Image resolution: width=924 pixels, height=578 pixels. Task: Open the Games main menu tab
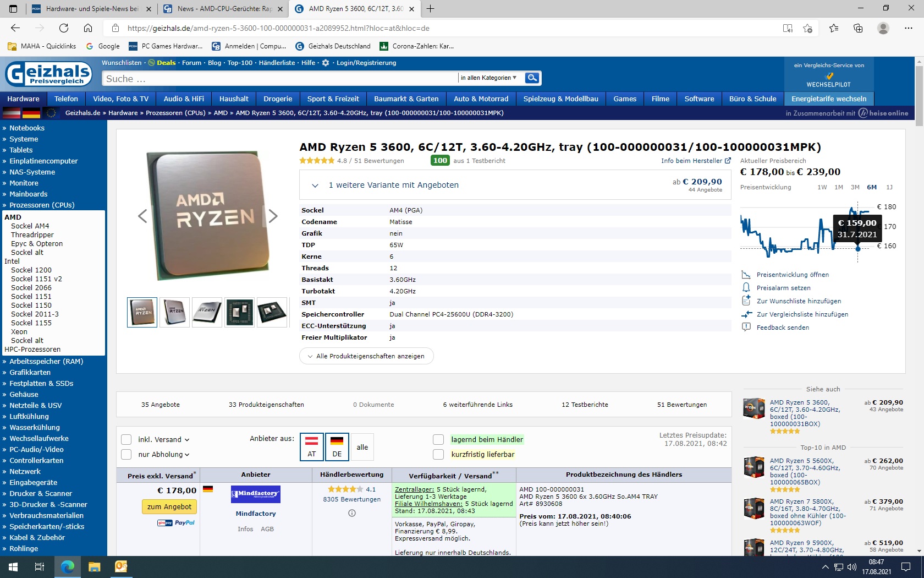coord(625,99)
